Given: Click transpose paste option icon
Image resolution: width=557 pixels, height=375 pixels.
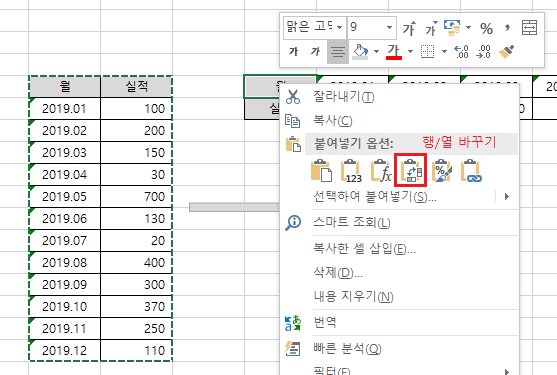Looking at the screenshot, I should click(411, 170).
